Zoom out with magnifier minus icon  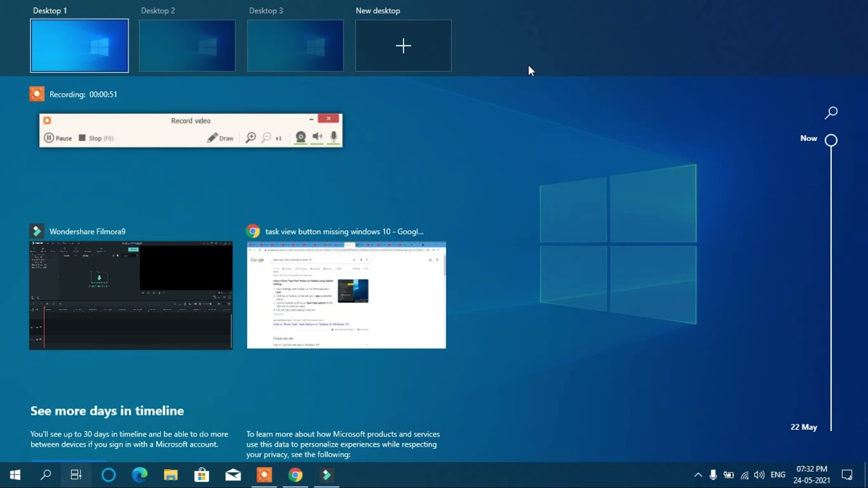(x=267, y=138)
